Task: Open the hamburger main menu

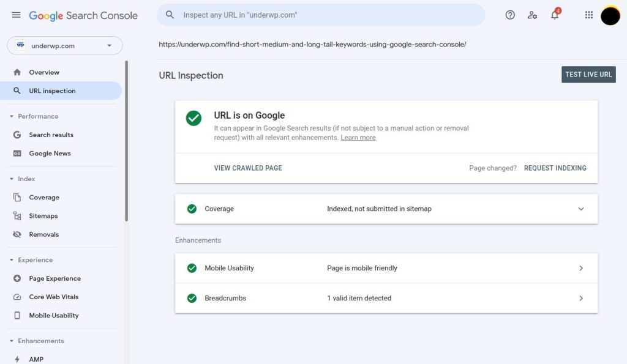Action: coord(16,15)
